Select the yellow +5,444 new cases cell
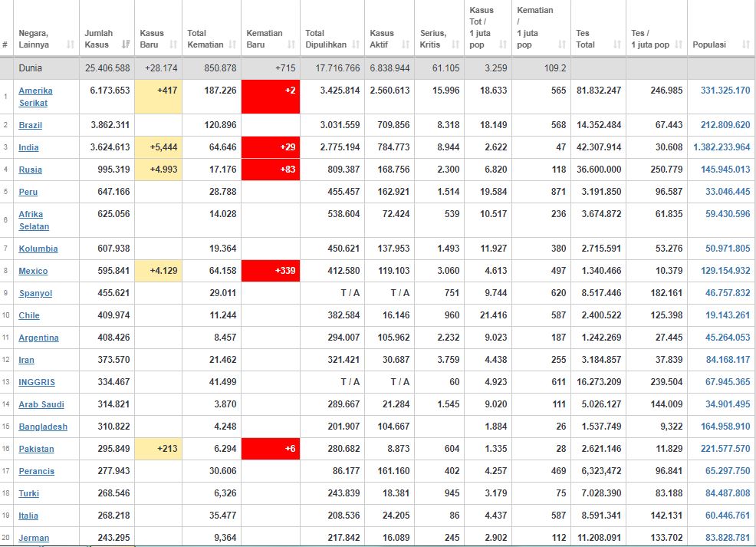The image size is (756, 547). pyautogui.click(x=158, y=147)
